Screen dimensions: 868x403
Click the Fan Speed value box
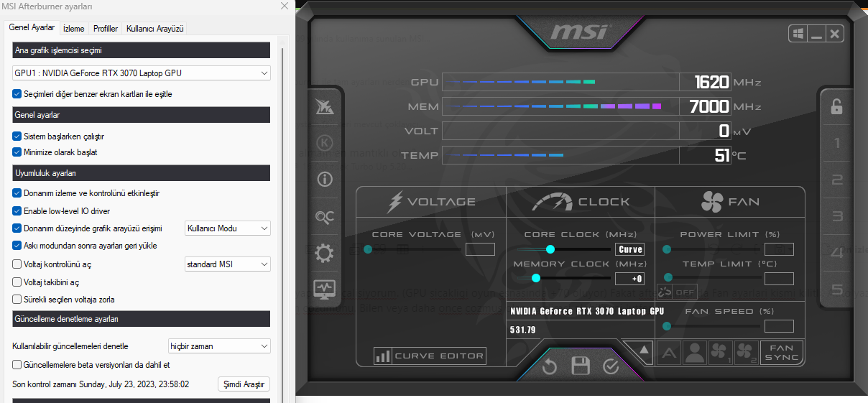pos(779,326)
